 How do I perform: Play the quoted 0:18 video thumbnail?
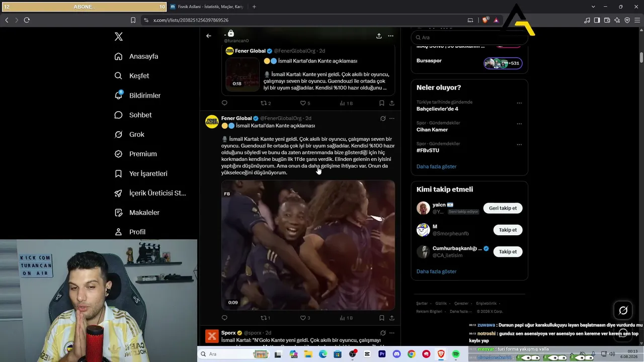[x=243, y=74]
